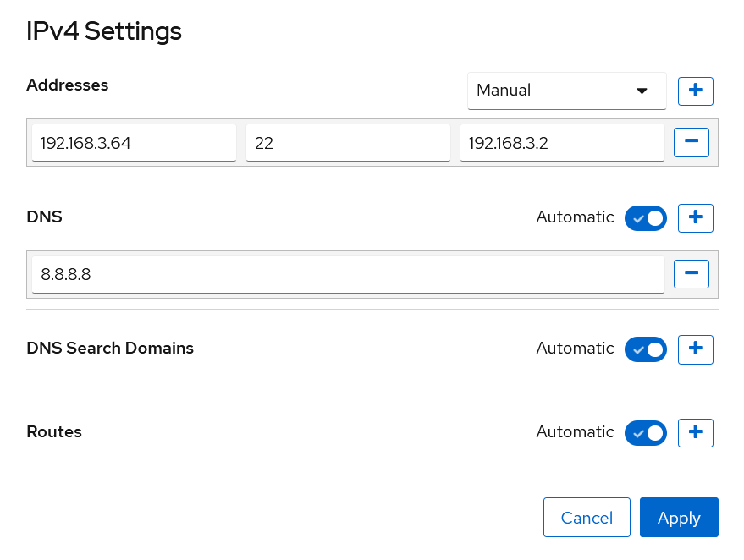Add a DNS server with plus icon

tap(695, 218)
